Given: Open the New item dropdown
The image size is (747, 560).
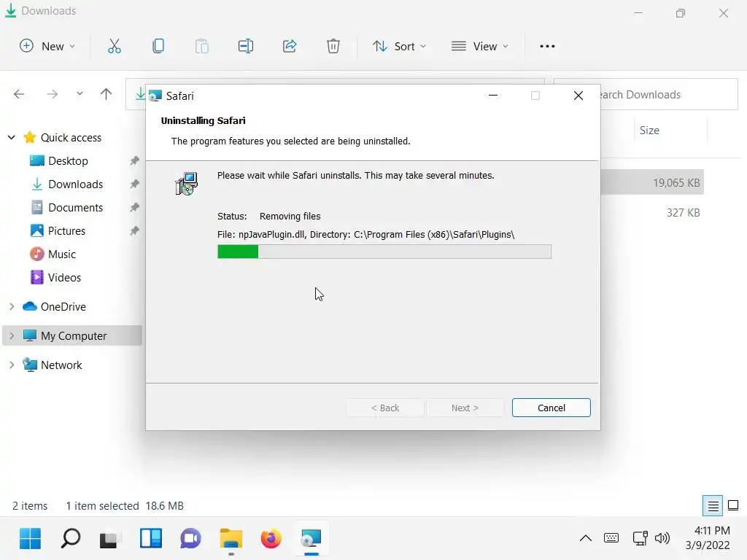Looking at the screenshot, I should pyautogui.click(x=47, y=46).
